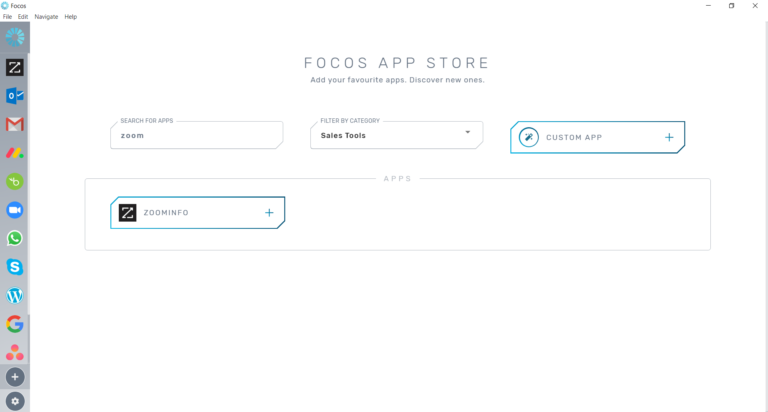The image size is (768, 412).
Task: Open the Help menu
Action: point(71,17)
